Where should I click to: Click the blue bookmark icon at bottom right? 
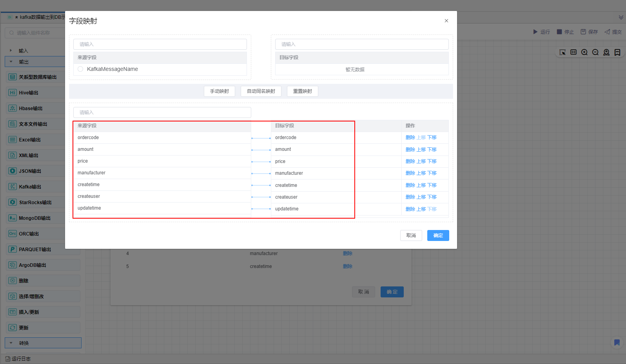[617, 343]
